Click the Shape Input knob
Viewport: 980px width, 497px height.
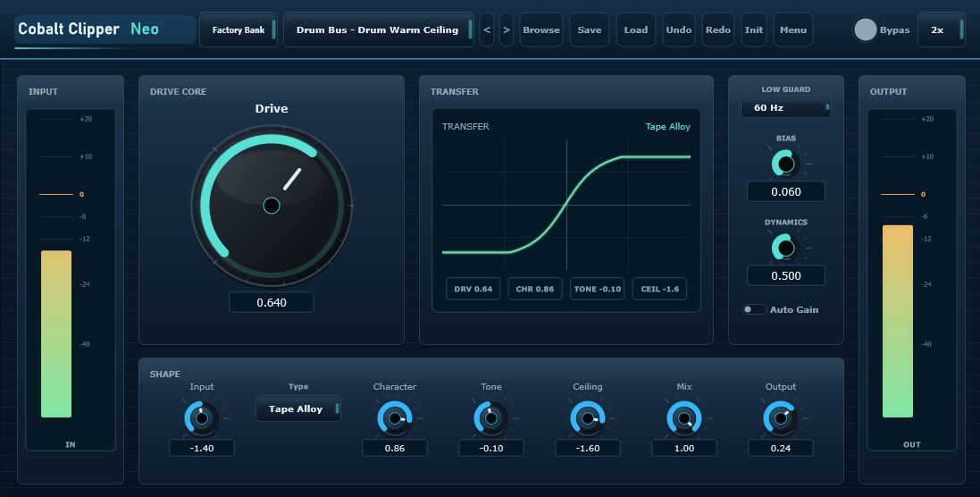tap(201, 418)
